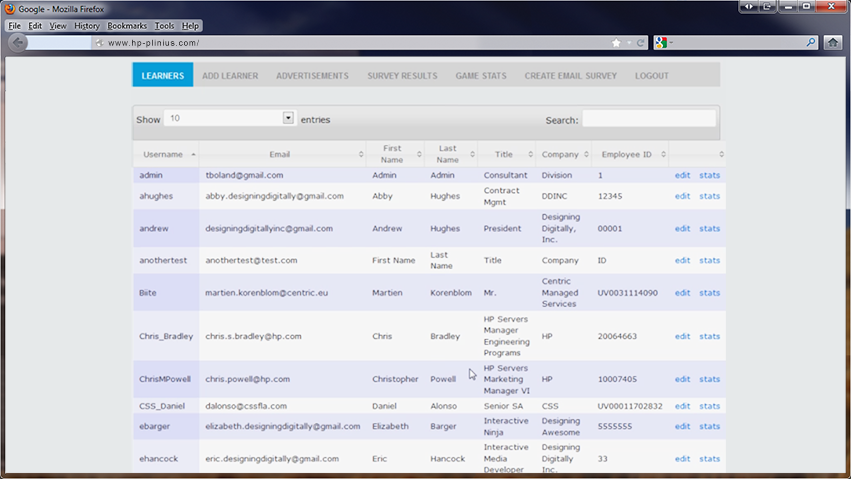Viewport: 851px width, 479px height.
Task: Sort table by Email column
Action: pos(282,154)
